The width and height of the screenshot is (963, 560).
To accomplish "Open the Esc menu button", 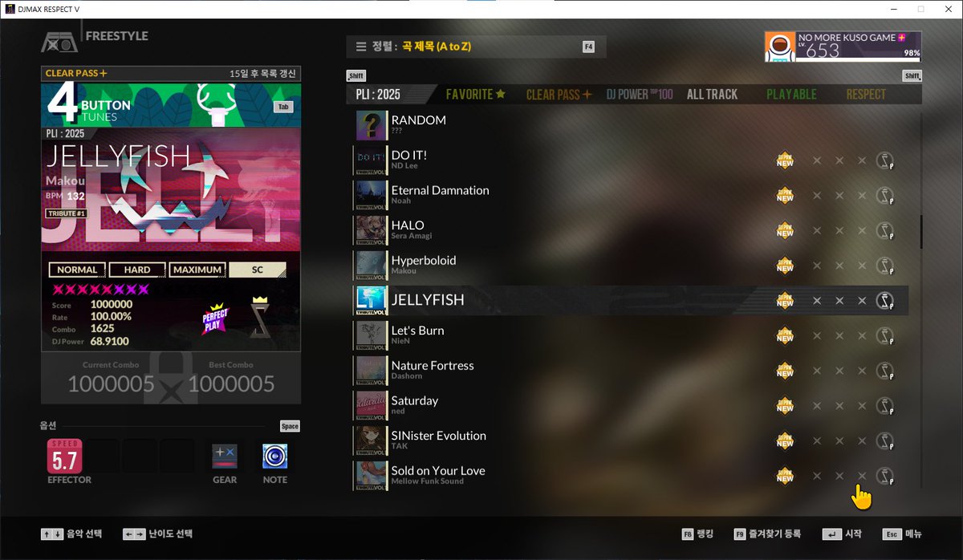I will 902,534.
